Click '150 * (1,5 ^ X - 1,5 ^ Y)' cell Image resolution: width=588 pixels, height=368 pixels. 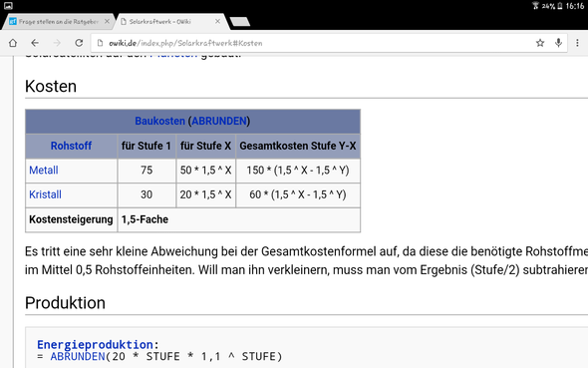point(298,171)
